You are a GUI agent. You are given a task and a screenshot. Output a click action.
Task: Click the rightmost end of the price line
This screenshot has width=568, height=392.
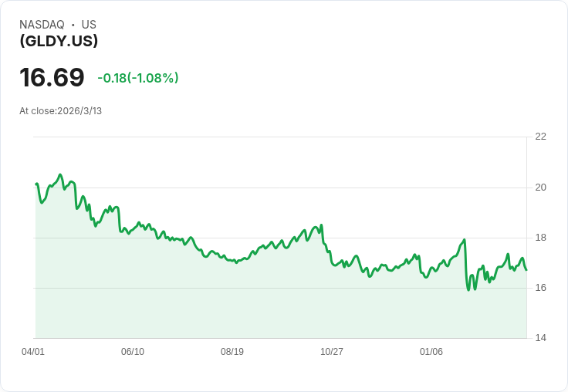click(526, 270)
